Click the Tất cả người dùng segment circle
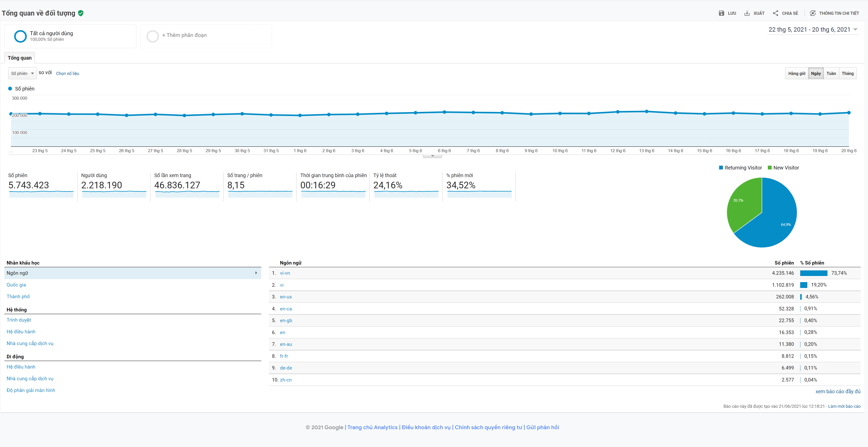This screenshot has width=868, height=447. coord(20,36)
